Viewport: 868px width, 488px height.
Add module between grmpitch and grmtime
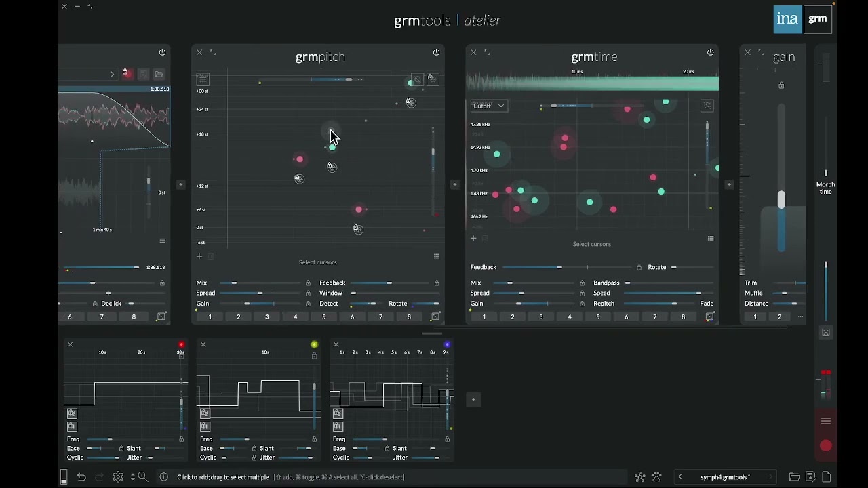(455, 184)
